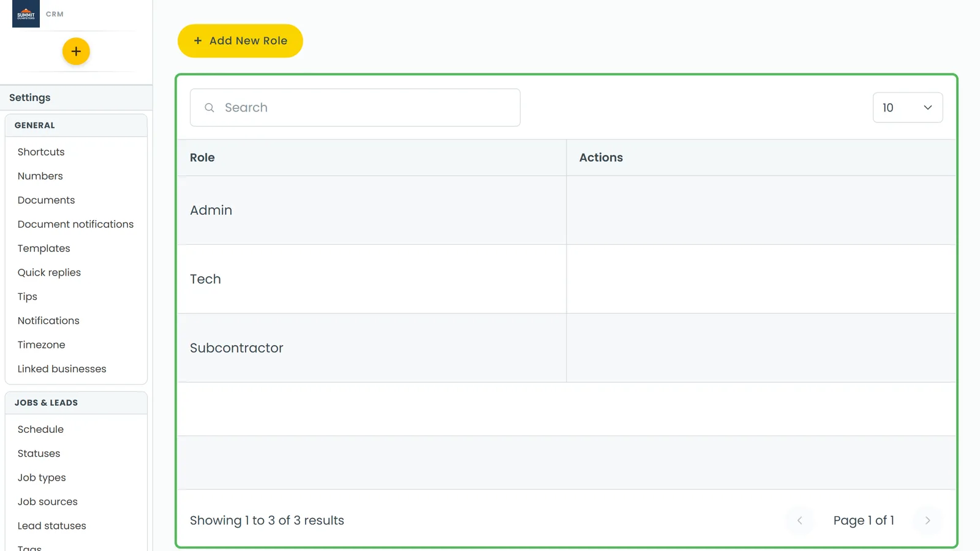Screen dimensions: 980x551
Task: Open Notifications settings
Action: pyautogui.click(x=49, y=321)
